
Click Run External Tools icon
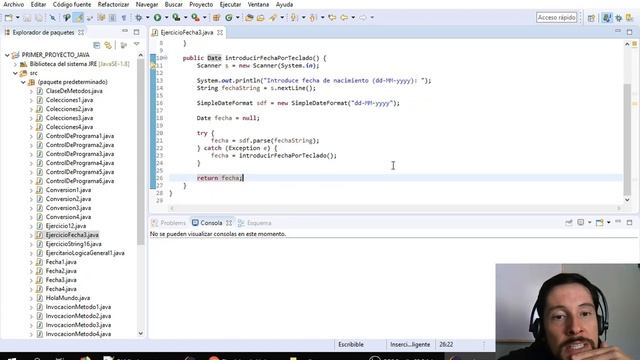point(196,18)
